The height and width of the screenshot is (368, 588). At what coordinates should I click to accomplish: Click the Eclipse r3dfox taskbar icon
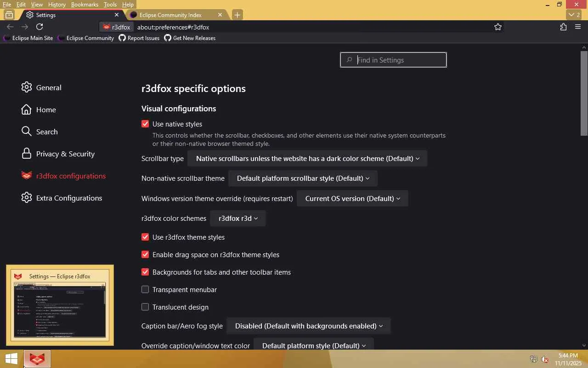[37, 359]
